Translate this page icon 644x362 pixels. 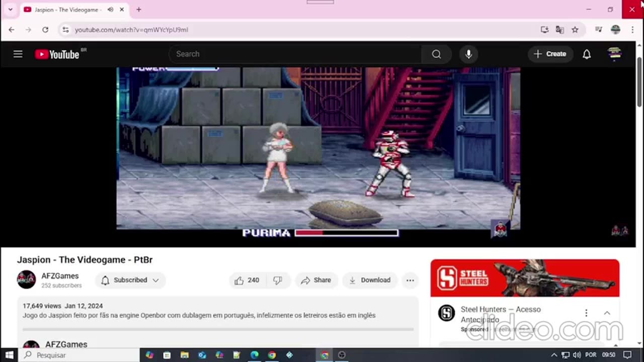pos(559,30)
